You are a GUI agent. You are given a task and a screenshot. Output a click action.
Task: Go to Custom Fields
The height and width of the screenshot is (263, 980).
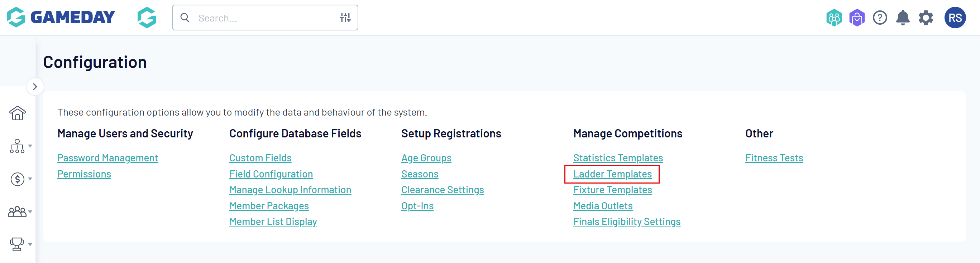pos(260,158)
